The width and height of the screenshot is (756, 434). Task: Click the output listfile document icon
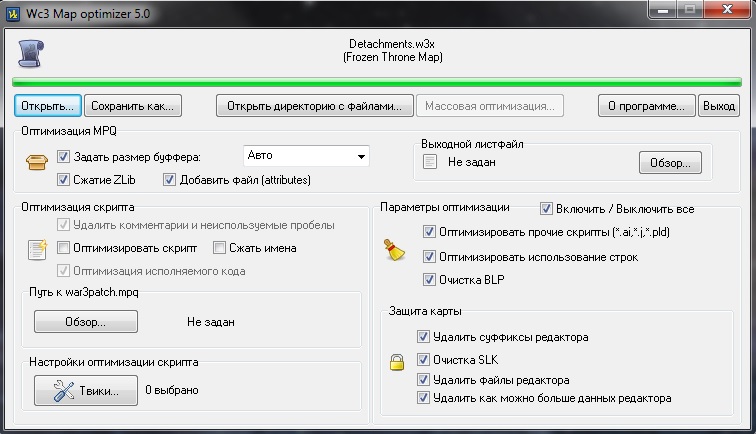click(430, 162)
